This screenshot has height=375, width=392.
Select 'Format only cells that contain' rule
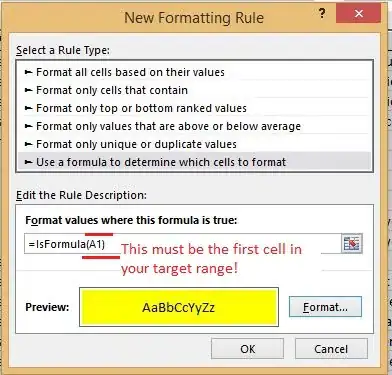[x=194, y=90]
